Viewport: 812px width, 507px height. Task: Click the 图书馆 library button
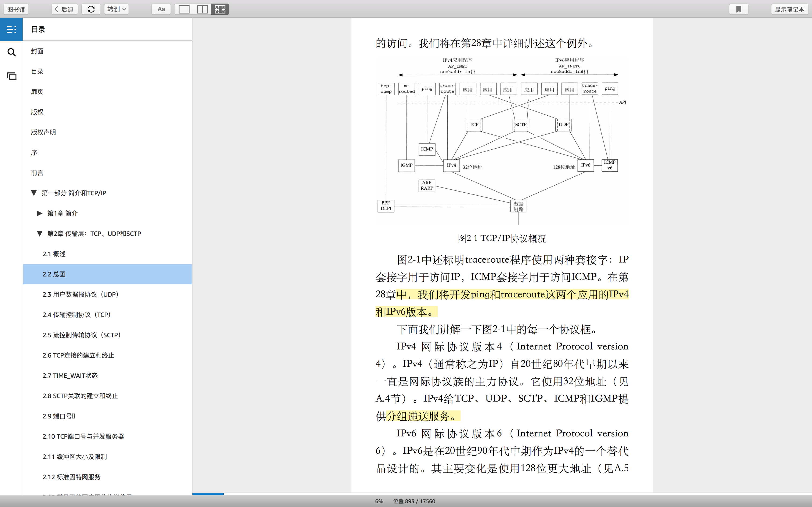point(16,9)
